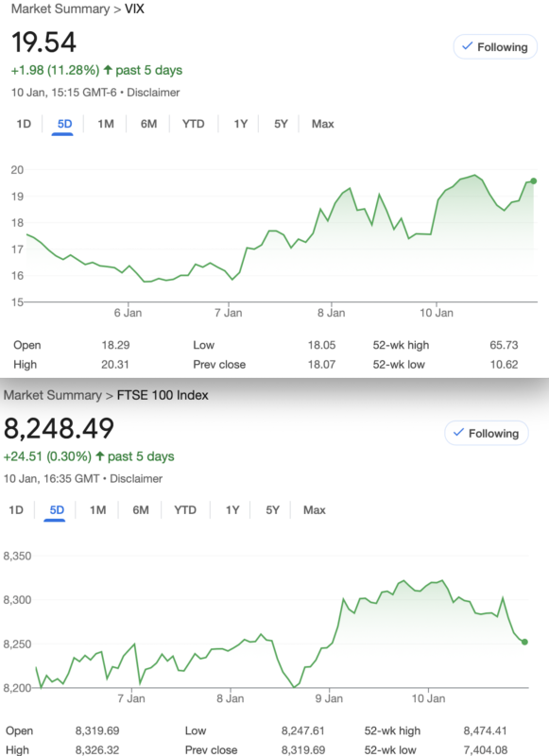
Task: Select the 1D range on the FTSE chart
Action: point(16,510)
